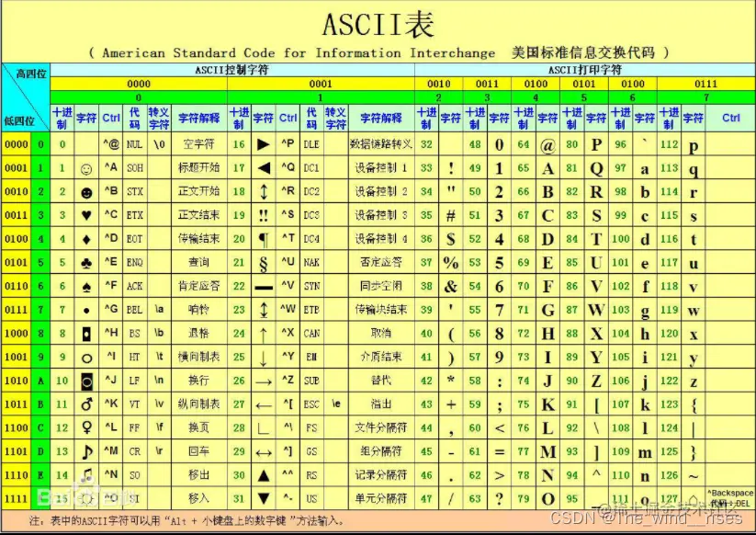This screenshot has width=756, height=535.
Task: Select the 'BEL' code cell
Action: tap(134, 310)
